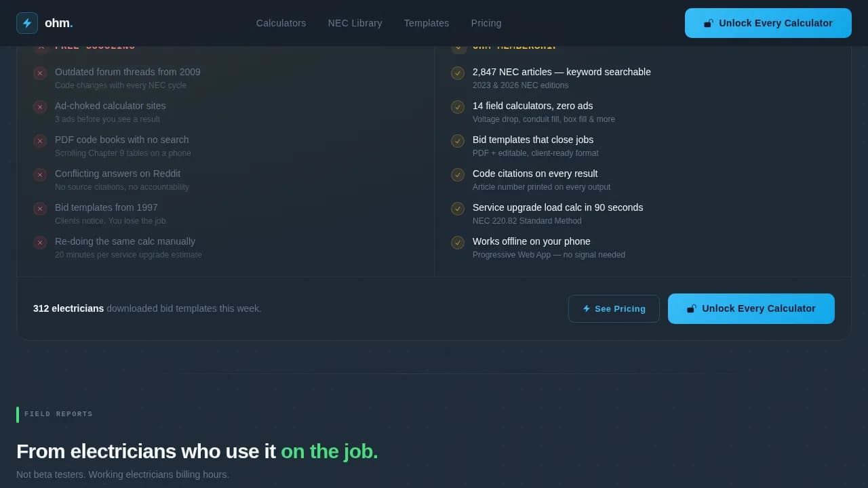868x488 pixels.
Task: Click 'Article number printed on every output' subtext
Action: [541, 187]
